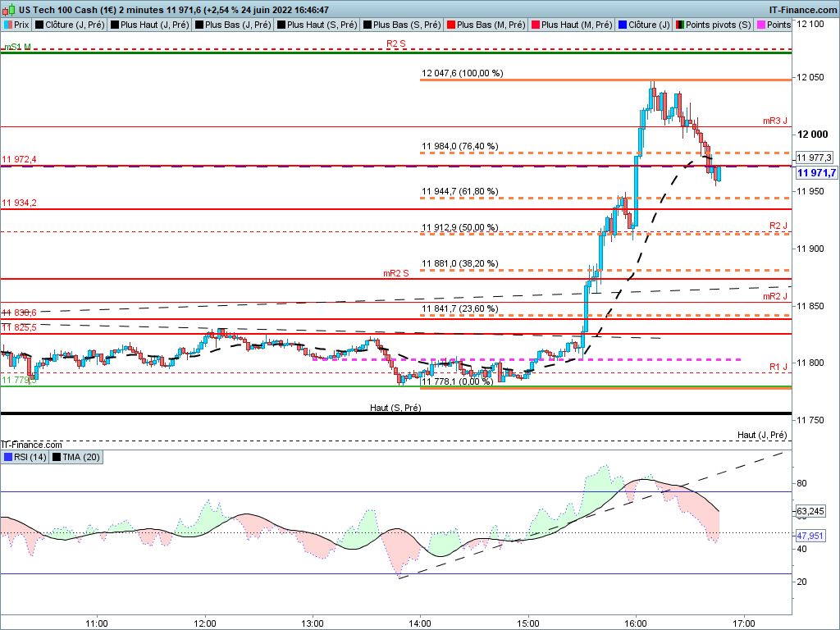Click the 12 050 price axis label
This screenshot has width=840, height=630.
click(x=810, y=78)
